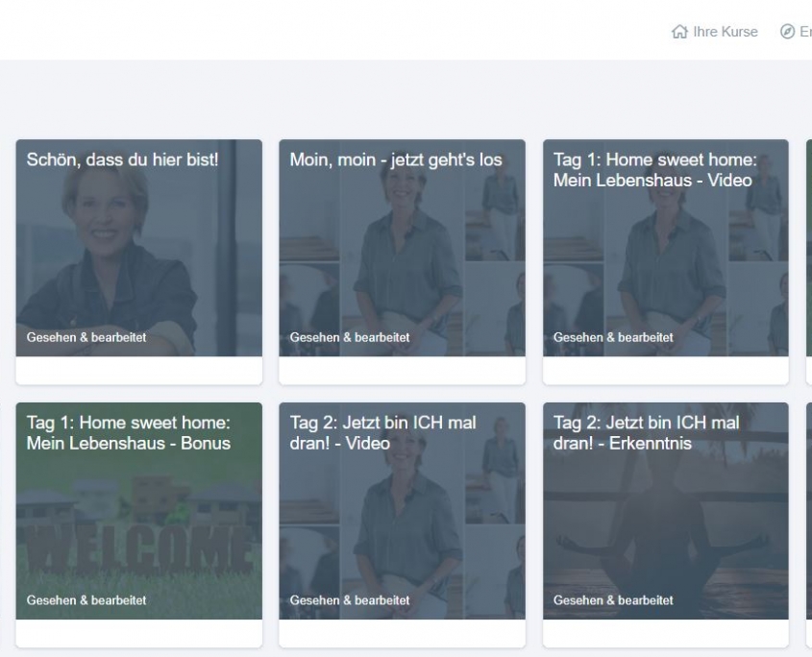Open title 'Tag 2: Jetzt bin ICH mal dran! - Video'
812x657 pixels.
tap(382, 433)
